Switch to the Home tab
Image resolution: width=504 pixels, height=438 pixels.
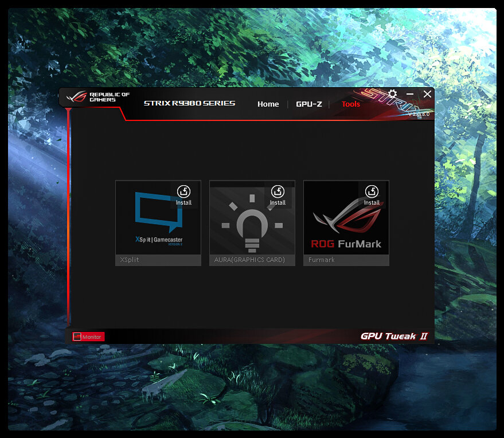coord(268,104)
